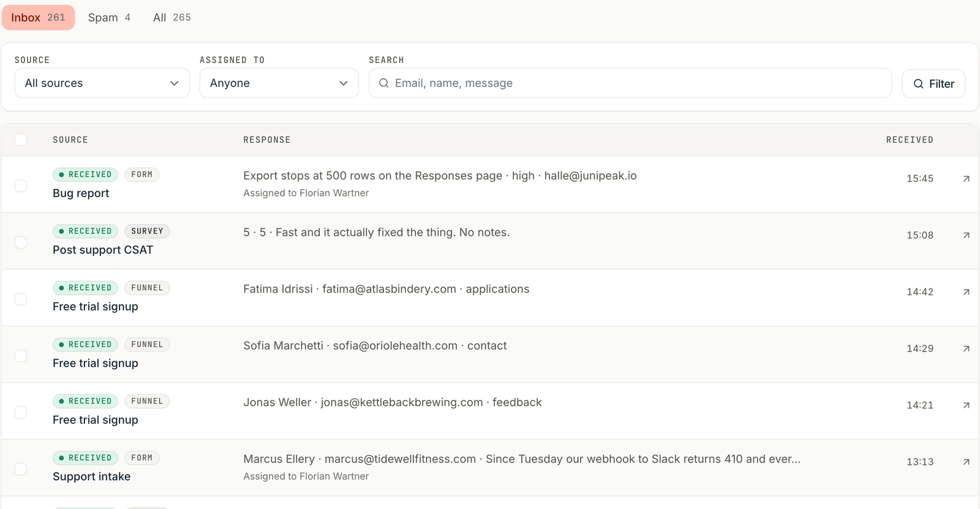Tick the select-all checkbox in the table header
Image resolution: width=980 pixels, height=509 pixels.
click(21, 140)
